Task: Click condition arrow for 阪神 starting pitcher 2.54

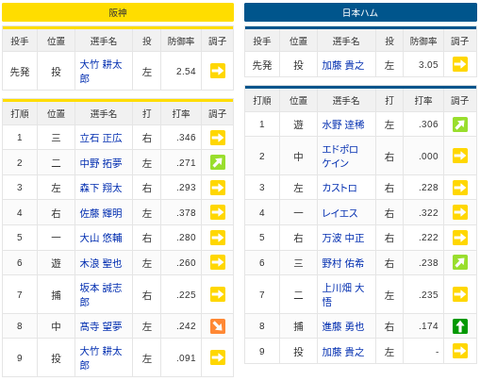Action: pyautogui.click(x=218, y=71)
